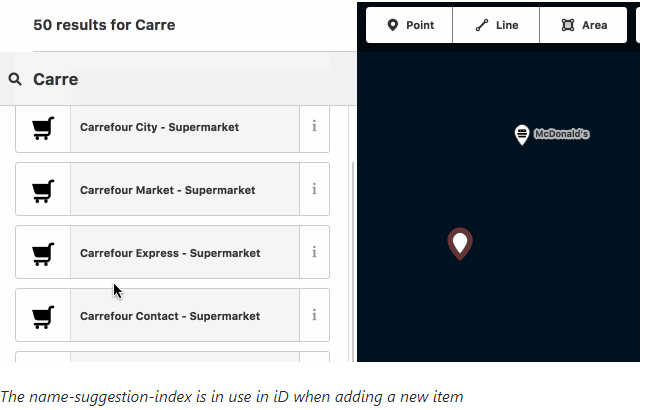This screenshot has height=410, width=670.
Task: Open info for Carrefour City preset
Action: [x=314, y=127]
